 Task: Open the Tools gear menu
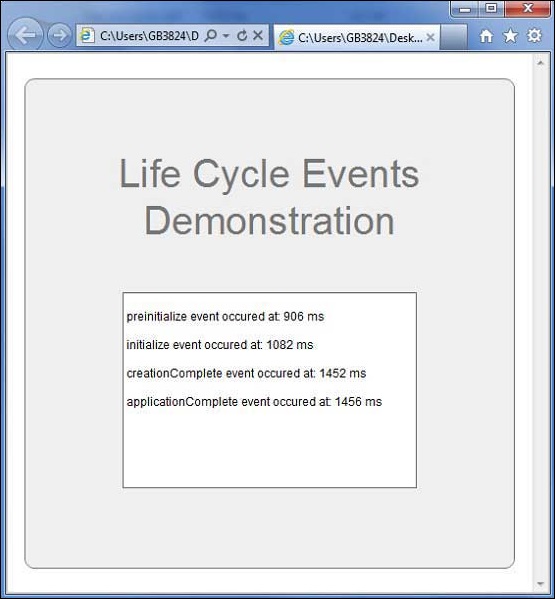pos(534,36)
